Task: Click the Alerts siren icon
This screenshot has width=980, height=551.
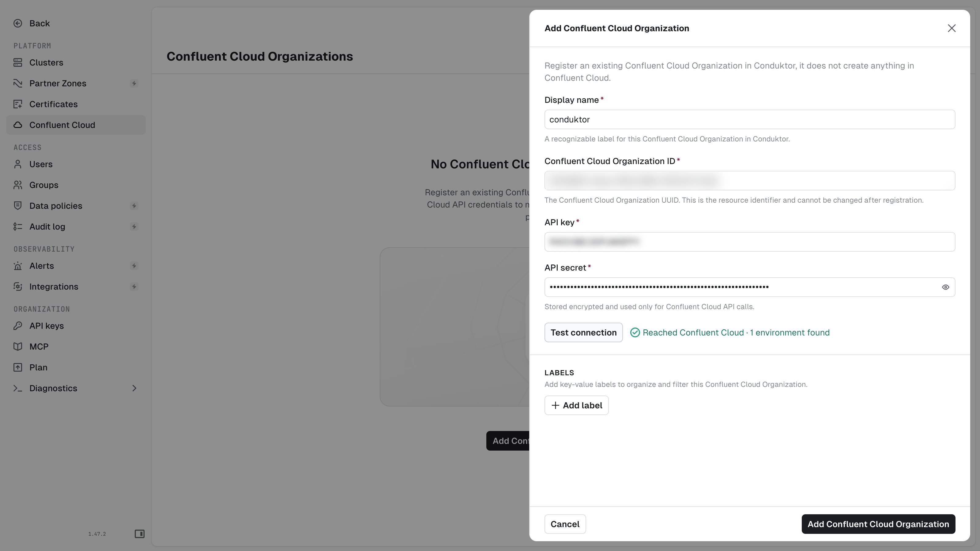Action: 18,266
